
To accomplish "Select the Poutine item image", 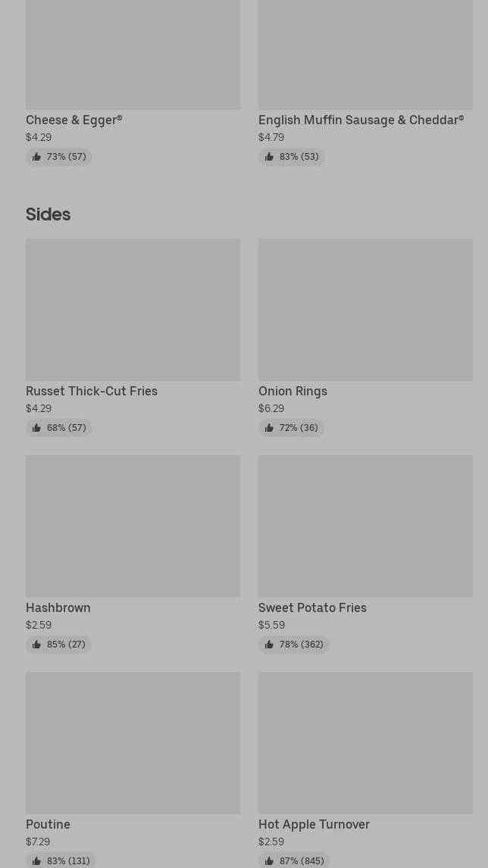I will coord(133,743).
